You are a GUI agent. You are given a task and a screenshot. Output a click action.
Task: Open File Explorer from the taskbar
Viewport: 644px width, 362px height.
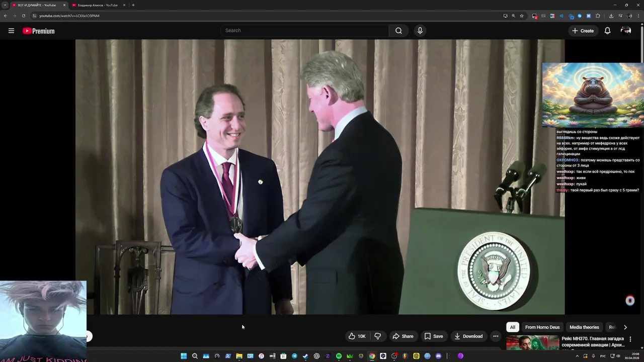[x=239, y=356]
